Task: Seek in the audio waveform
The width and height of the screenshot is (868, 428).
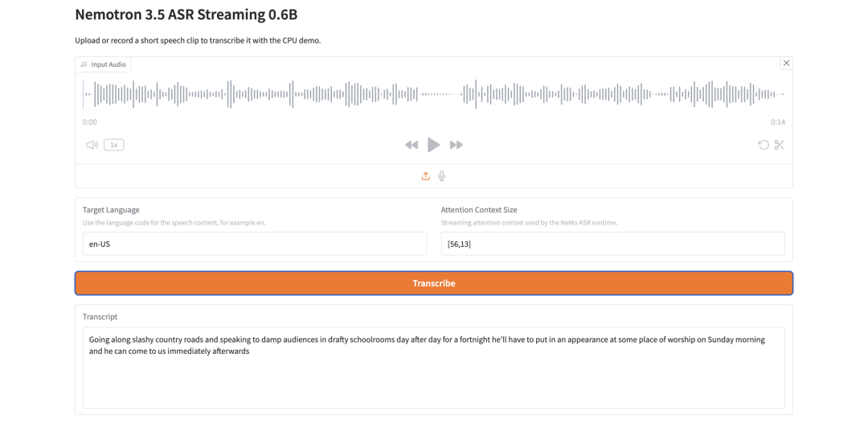Action: pos(434,94)
